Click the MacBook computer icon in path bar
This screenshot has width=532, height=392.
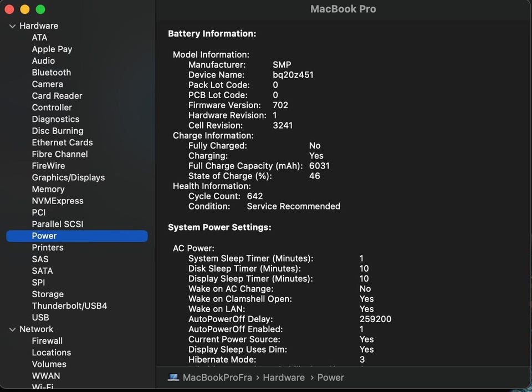tap(173, 378)
